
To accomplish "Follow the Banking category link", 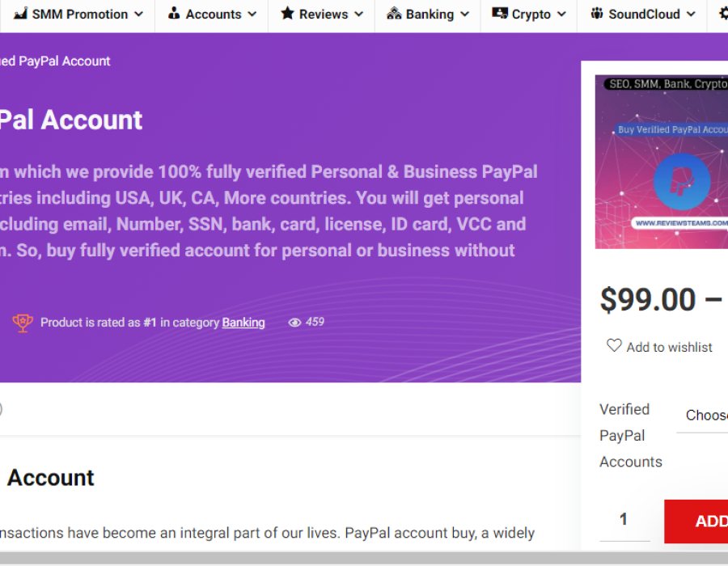I will point(243,323).
